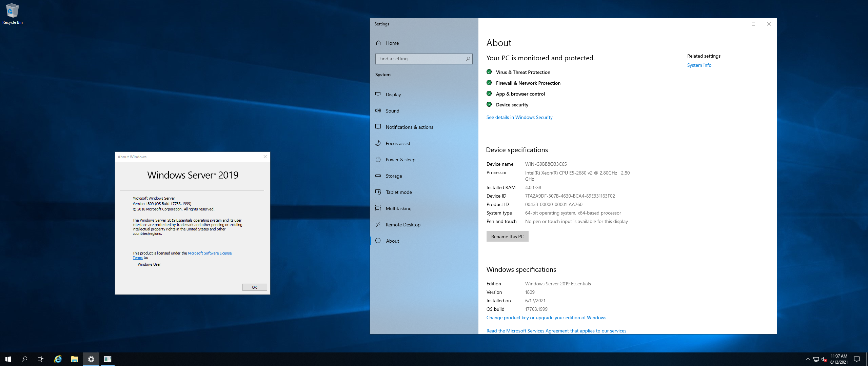This screenshot has width=868, height=366.
Task: Open Microsoft Software License Terms link
Action: pyautogui.click(x=210, y=253)
